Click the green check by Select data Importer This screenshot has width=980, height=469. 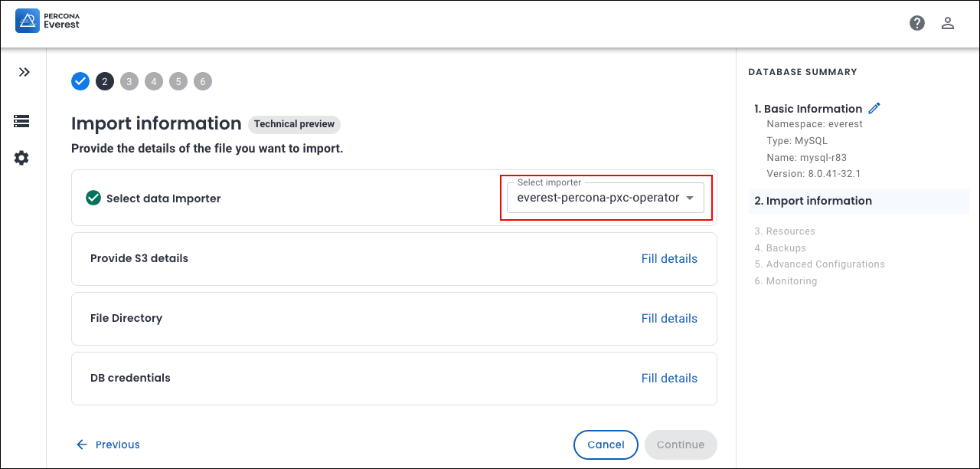point(93,198)
